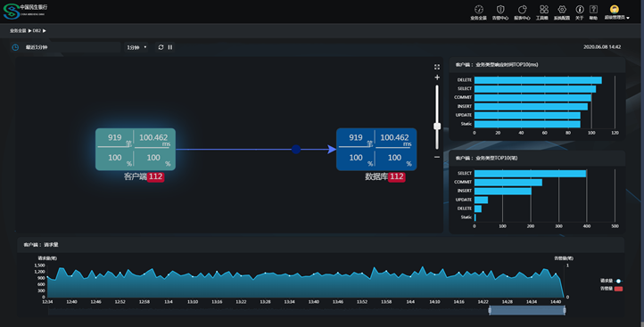Image resolution: width=644 pixels, height=327 pixels.
Task: Toggle fullscreen for the topology view
Action: pyautogui.click(x=437, y=67)
